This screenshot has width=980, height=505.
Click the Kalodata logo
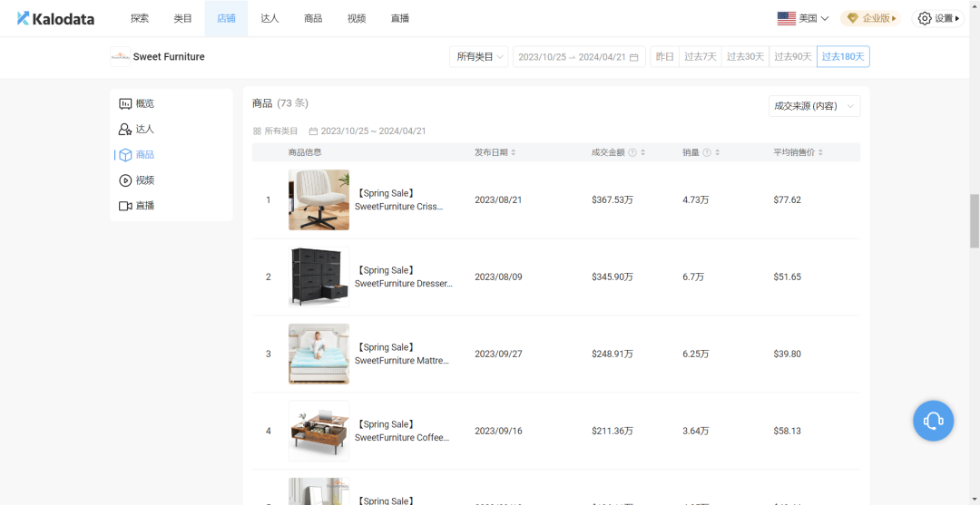55,19
